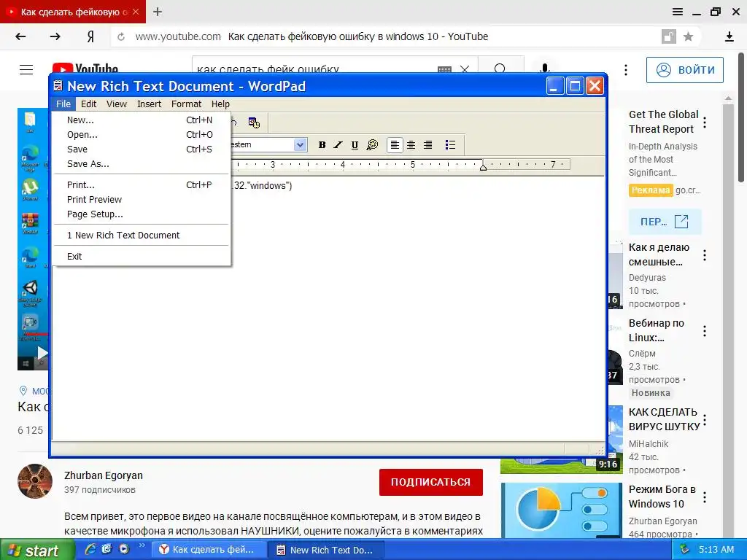Screen dimensions: 747x560
Task: Click the Zhurban Egoryan channel avatar
Action: click(x=35, y=481)
